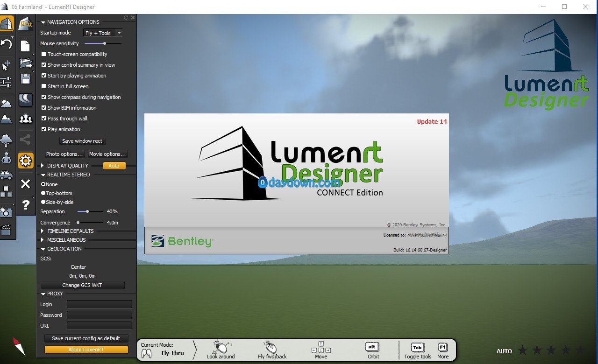Open the people character library
Viewport: 598px width, 364px height.
(7, 158)
